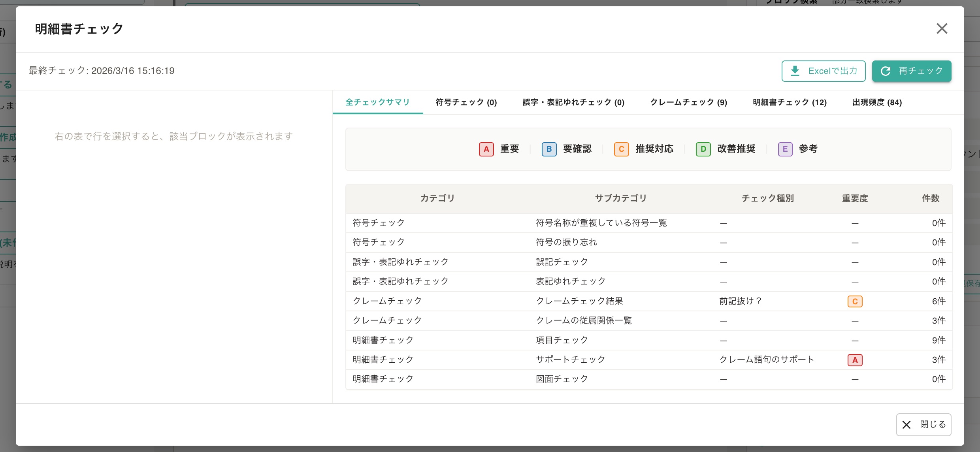Open the 明細書チェック (12) tab
The image size is (980, 452).
pyautogui.click(x=790, y=102)
